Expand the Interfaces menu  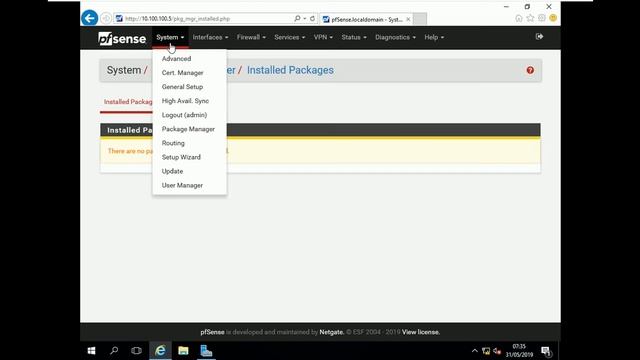pos(210,37)
